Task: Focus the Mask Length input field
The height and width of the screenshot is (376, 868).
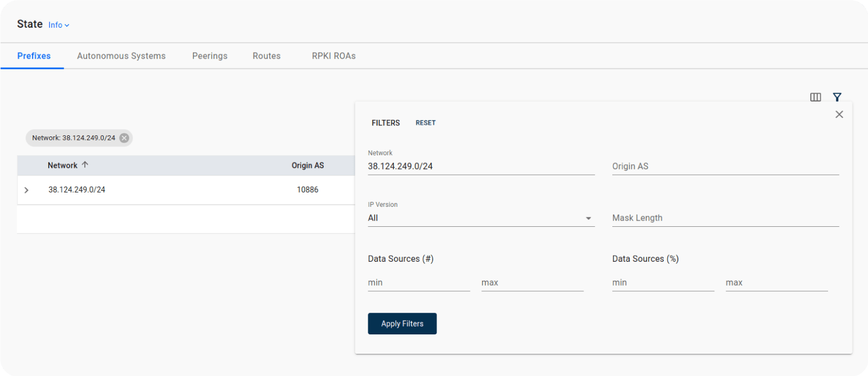Action: tap(725, 218)
